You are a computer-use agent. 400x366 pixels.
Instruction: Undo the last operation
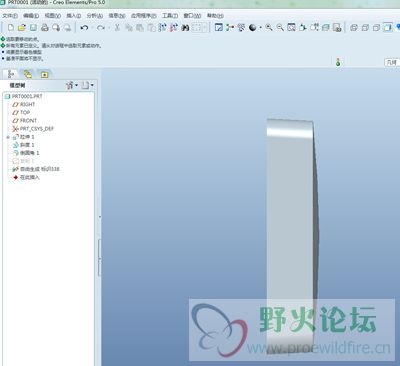pyautogui.click(x=84, y=28)
